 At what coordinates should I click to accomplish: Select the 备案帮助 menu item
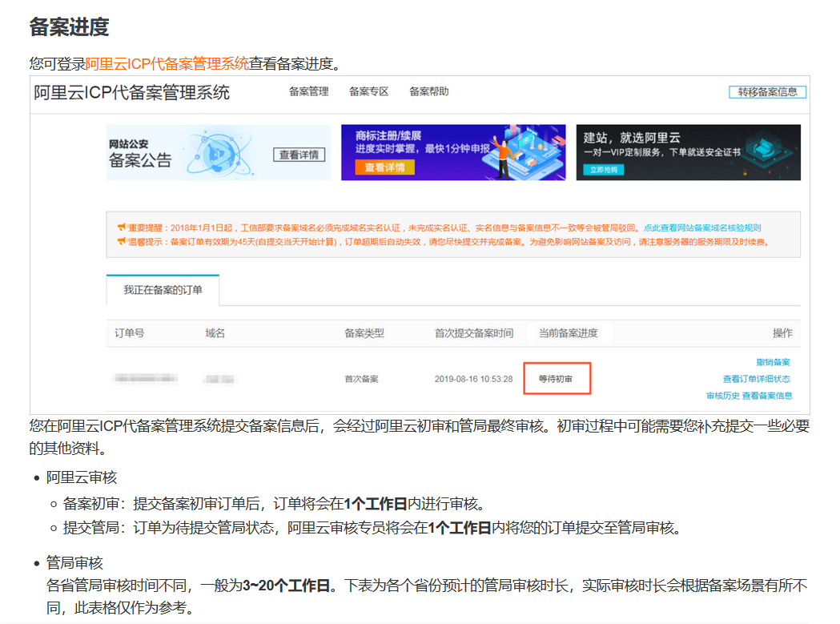click(428, 91)
